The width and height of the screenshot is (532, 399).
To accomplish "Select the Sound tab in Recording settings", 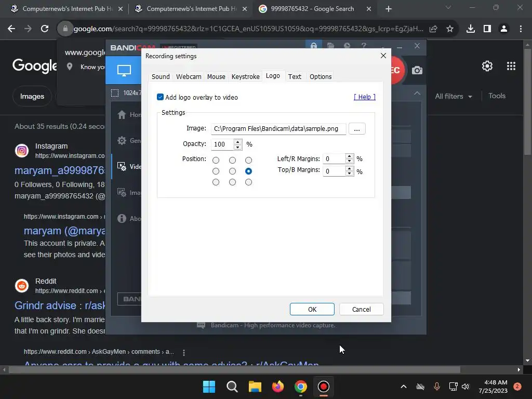I will pyautogui.click(x=161, y=77).
